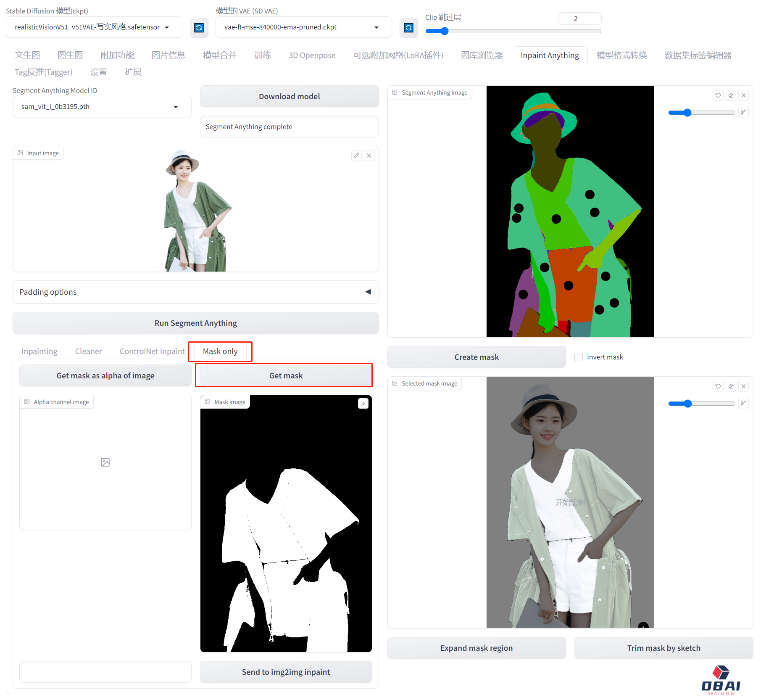Download the Mask image using the download icon
The image size is (766, 700).
363,404
